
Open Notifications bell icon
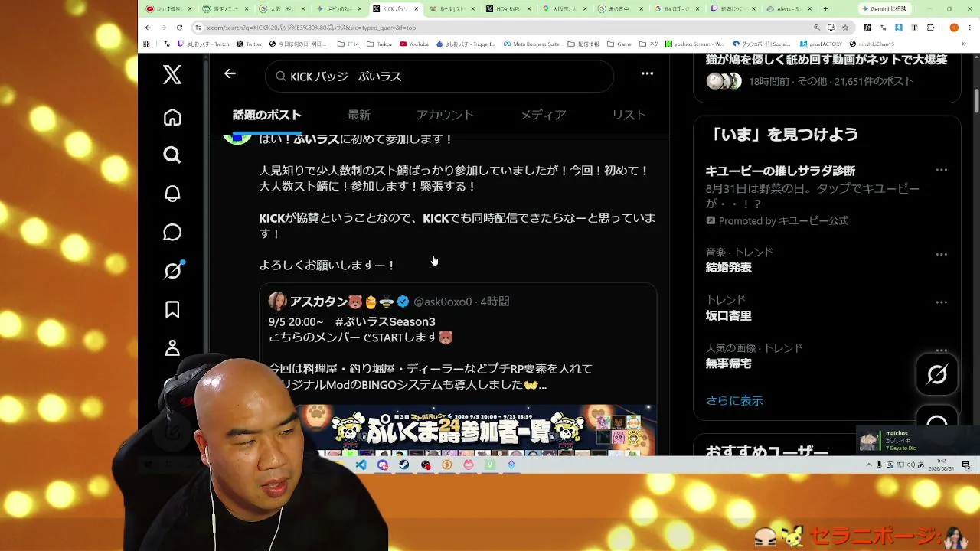(172, 194)
